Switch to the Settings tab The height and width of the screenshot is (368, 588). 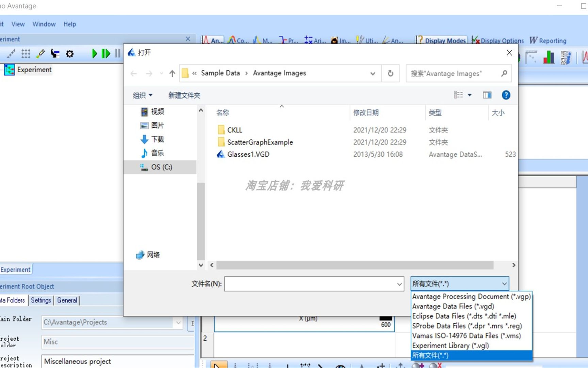(41, 300)
